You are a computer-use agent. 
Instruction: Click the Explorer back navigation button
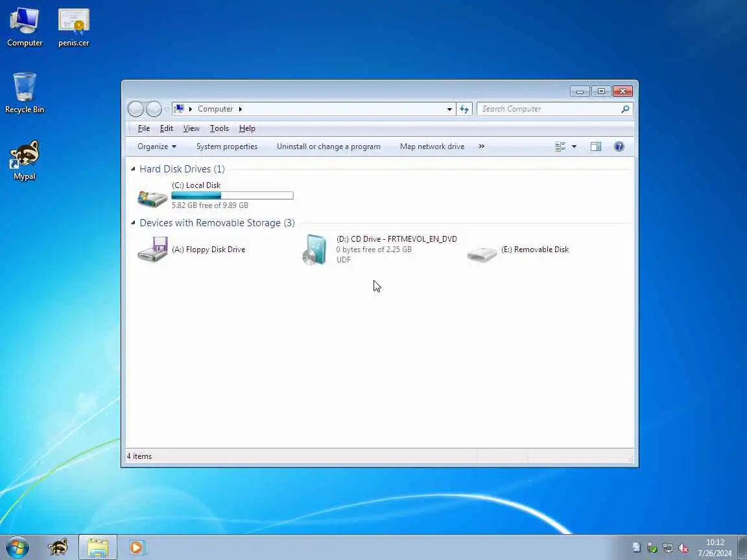pyautogui.click(x=136, y=109)
